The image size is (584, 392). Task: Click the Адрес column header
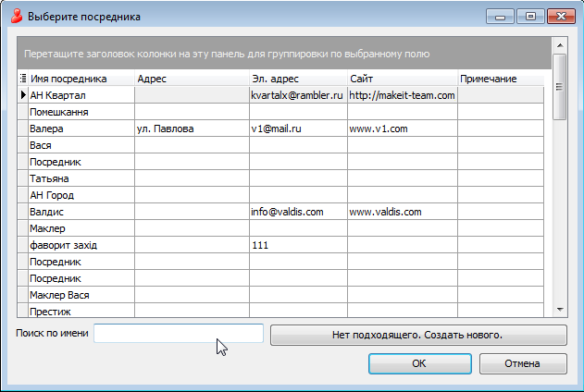tap(191, 79)
